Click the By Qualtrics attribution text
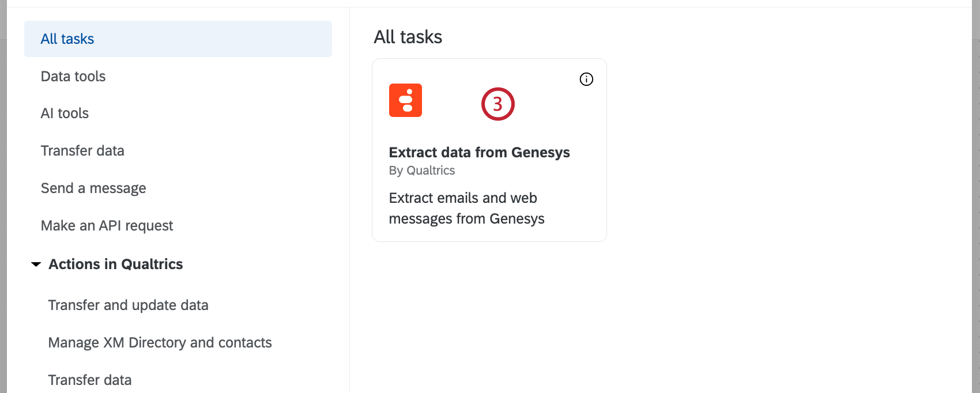The width and height of the screenshot is (980, 393). [x=422, y=170]
